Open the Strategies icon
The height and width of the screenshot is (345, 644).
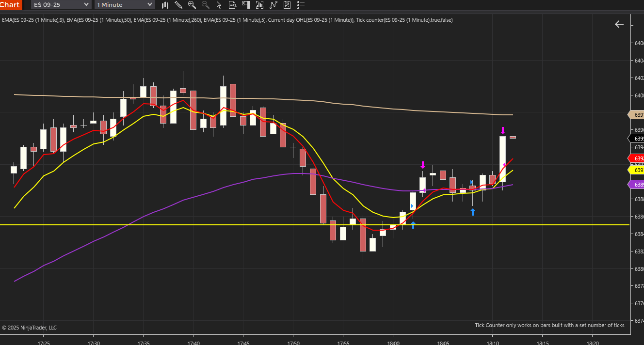(287, 5)
